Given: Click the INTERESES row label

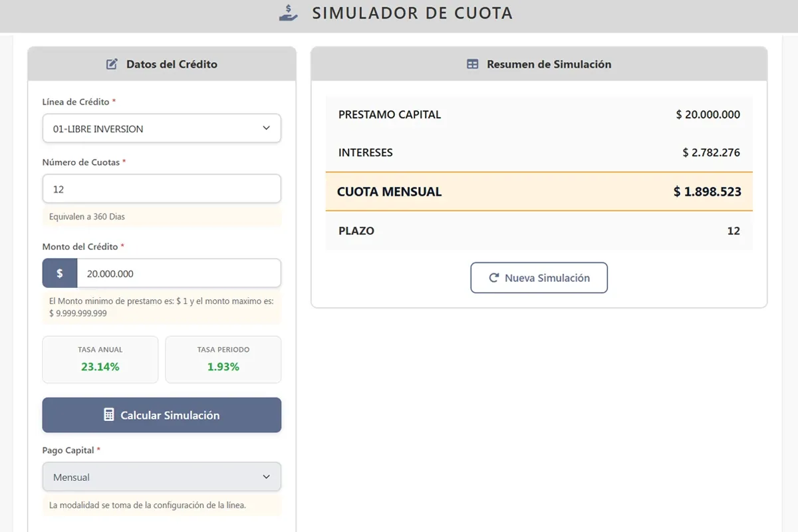Looking at the screenshot, I should point(366,152).
